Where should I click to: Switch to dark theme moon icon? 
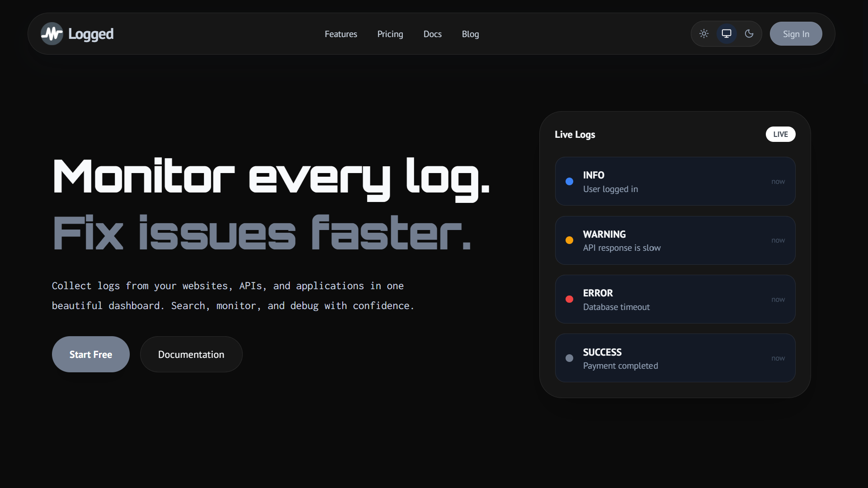coord(749,33)
